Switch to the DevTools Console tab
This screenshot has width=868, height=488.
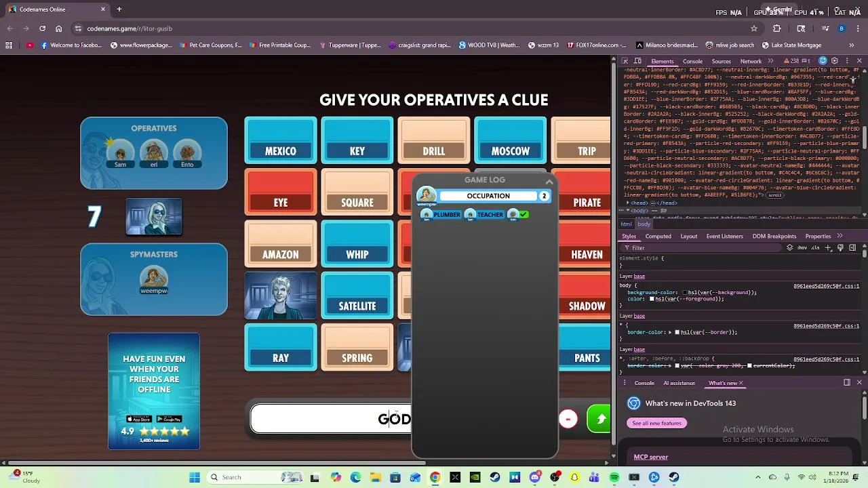(x=692, y=61)
